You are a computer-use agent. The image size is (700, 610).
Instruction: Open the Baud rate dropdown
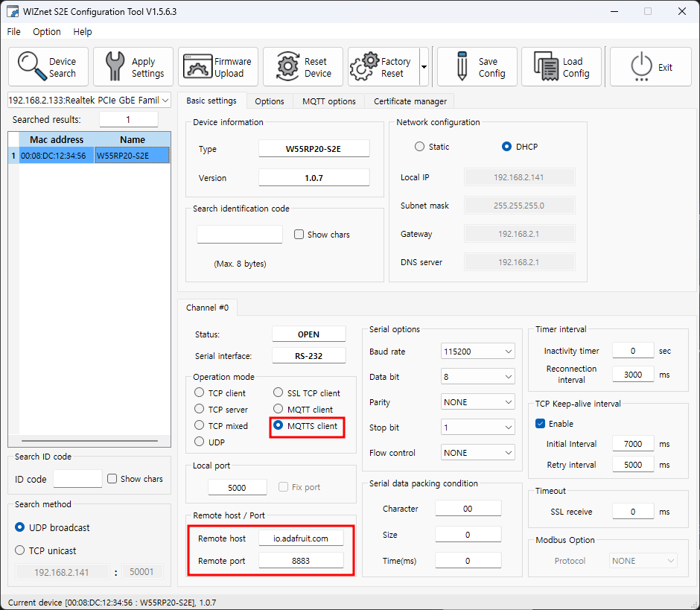tap(478, 352)
